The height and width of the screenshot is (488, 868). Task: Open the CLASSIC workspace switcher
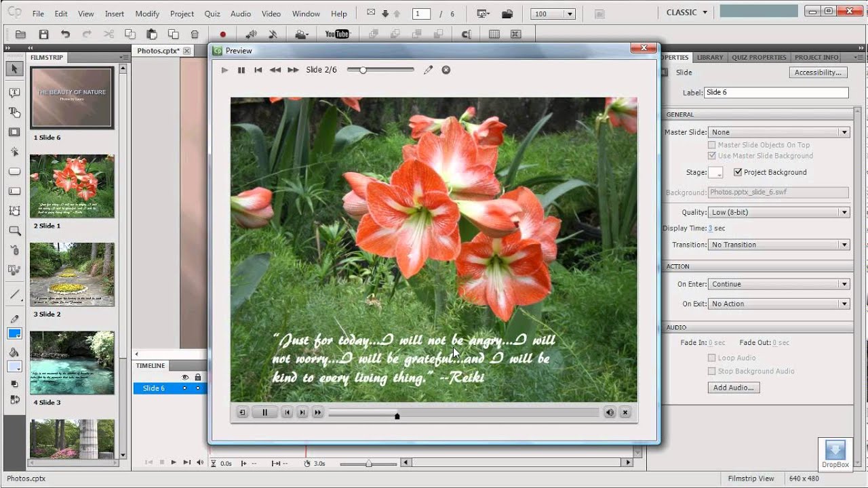pyautogui.click(x=686, y=12)
